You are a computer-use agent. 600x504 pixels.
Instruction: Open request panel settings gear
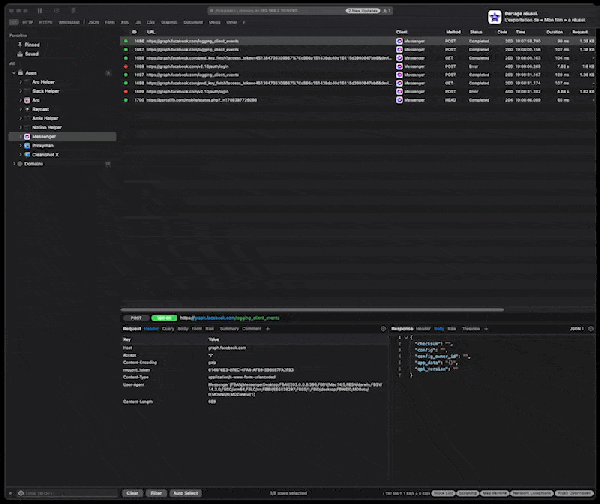point(383,329)
